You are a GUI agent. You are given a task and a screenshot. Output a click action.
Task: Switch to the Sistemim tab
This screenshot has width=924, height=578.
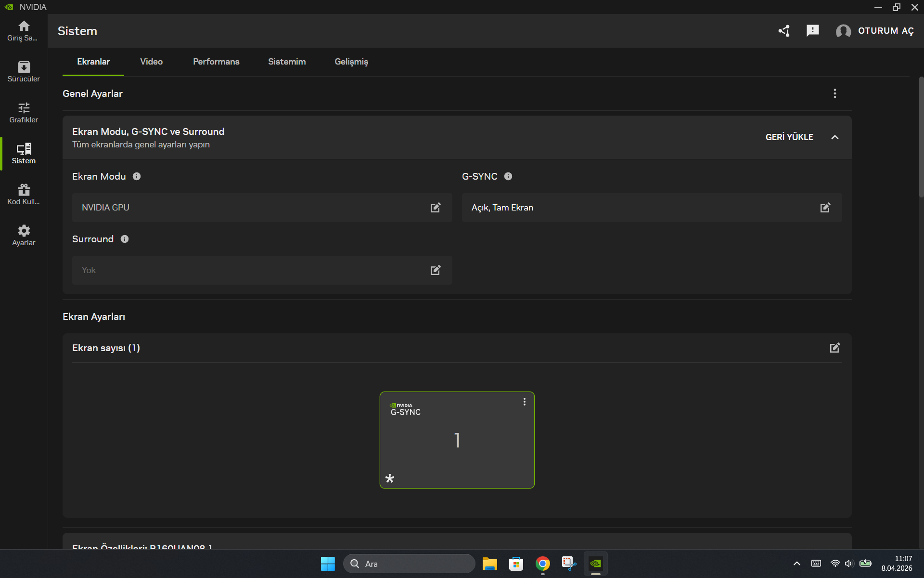coord(287,62)
